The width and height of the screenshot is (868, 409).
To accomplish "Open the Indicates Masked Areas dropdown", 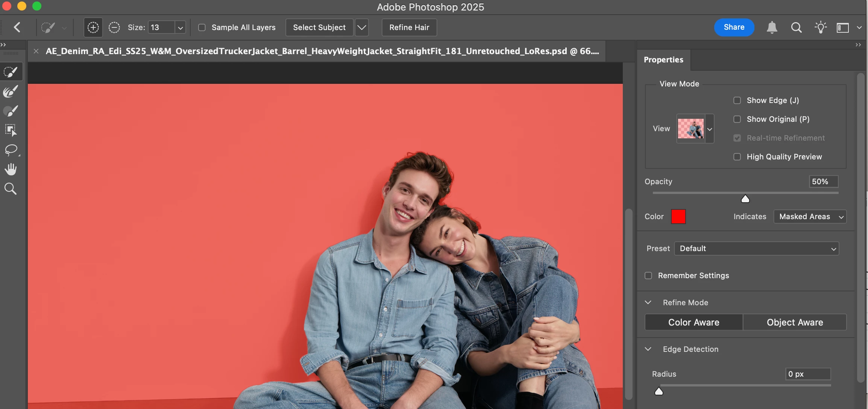I will 810,217.
